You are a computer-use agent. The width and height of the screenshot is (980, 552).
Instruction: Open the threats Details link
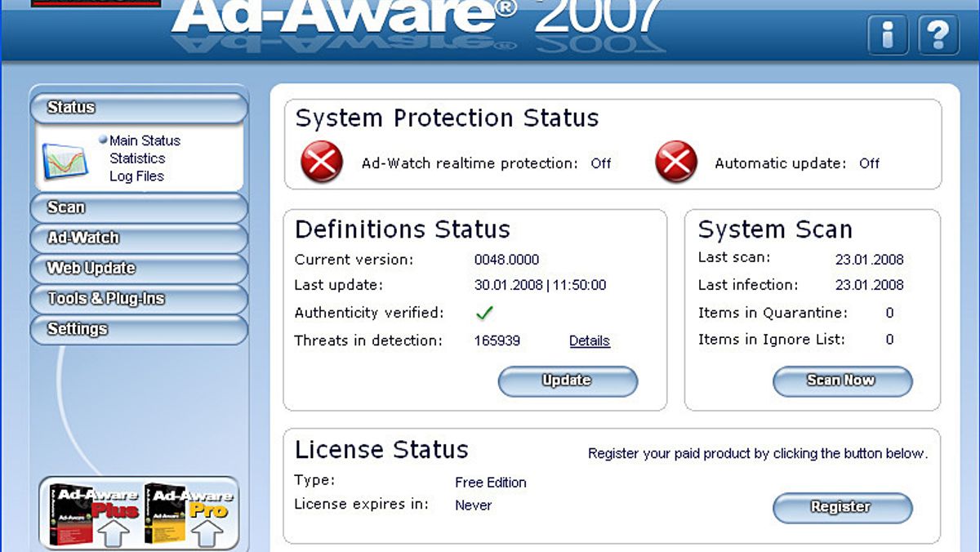click(590, 341)
